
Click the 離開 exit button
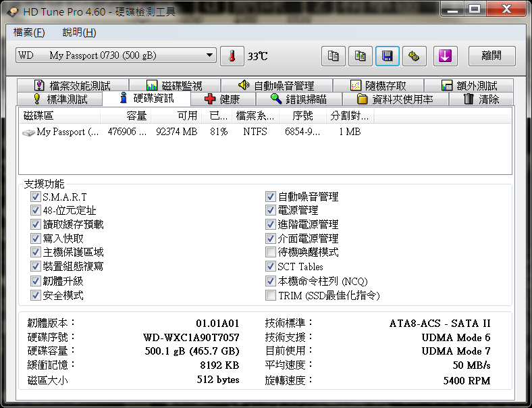click(x=491, y=56)
